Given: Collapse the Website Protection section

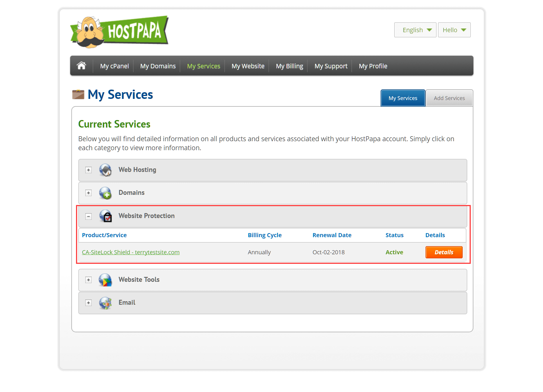Looking at the screenshot, I should 88,216.
